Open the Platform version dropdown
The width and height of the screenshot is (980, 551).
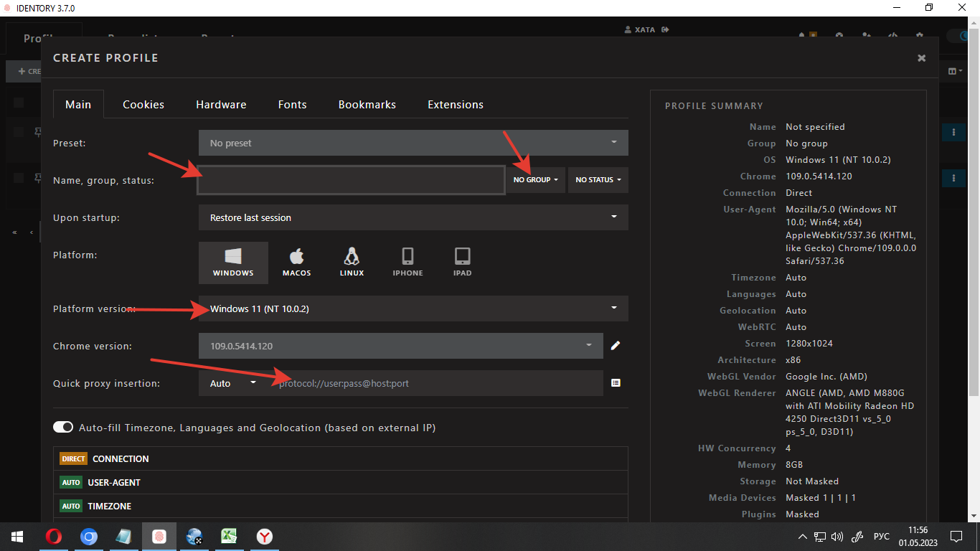pos(413,309)
